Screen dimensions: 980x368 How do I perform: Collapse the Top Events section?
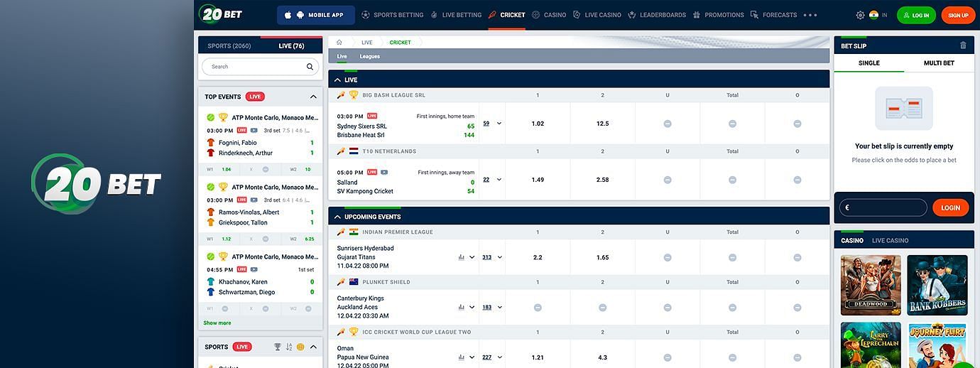click(313, 97)
